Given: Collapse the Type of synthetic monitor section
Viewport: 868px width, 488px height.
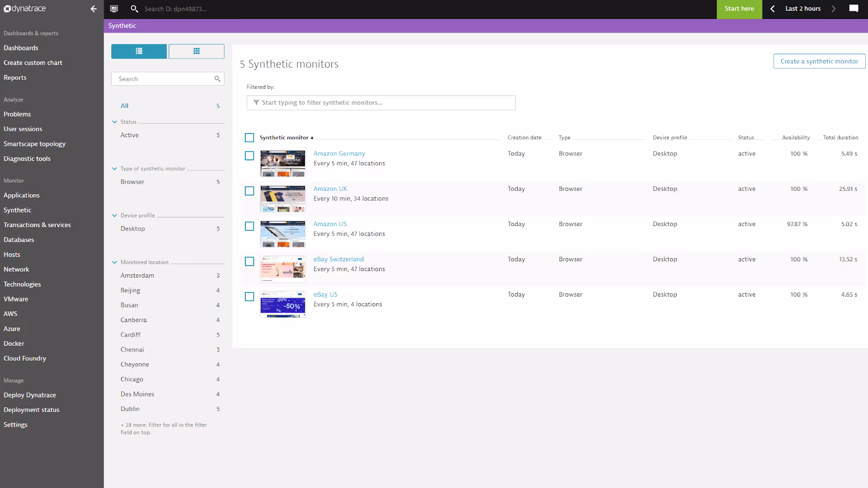Looking at the screenshot, I should point(114,169).
